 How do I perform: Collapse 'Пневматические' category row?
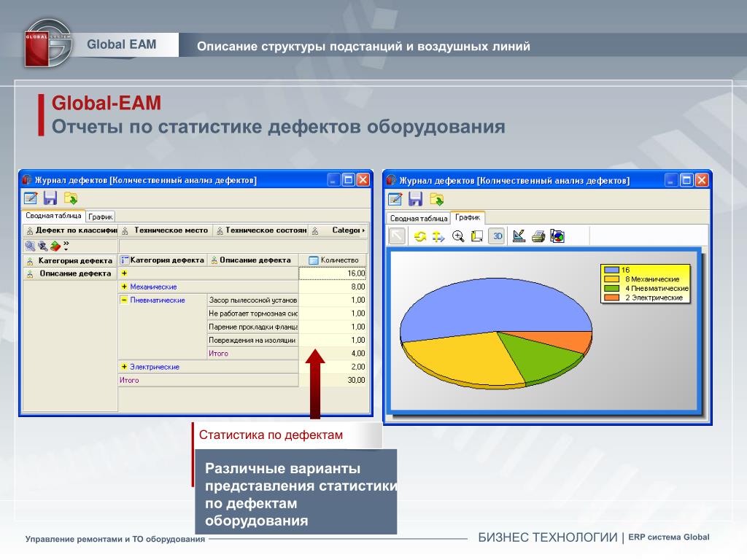tap(124, 300)
